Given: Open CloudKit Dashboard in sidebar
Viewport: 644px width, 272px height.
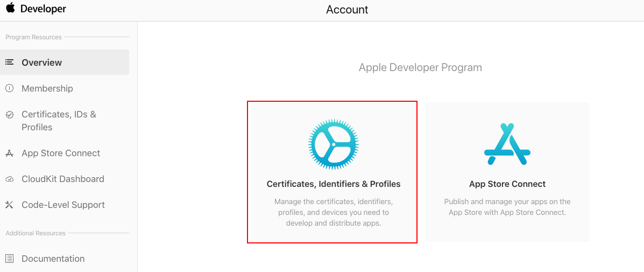Looking at the screenshot, I should (63, 179).
